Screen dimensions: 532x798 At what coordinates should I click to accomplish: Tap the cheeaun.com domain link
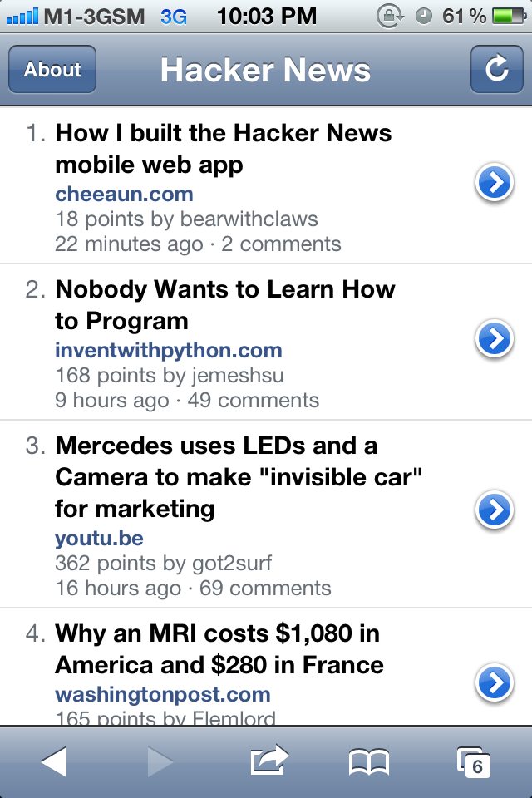click(x=124, y=195)
